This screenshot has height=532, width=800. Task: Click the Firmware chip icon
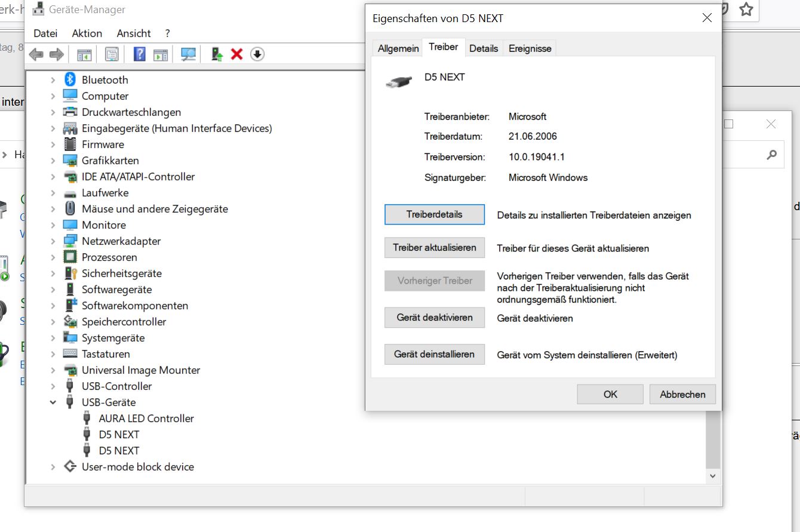pyautogui.click(x=70, y=144)
